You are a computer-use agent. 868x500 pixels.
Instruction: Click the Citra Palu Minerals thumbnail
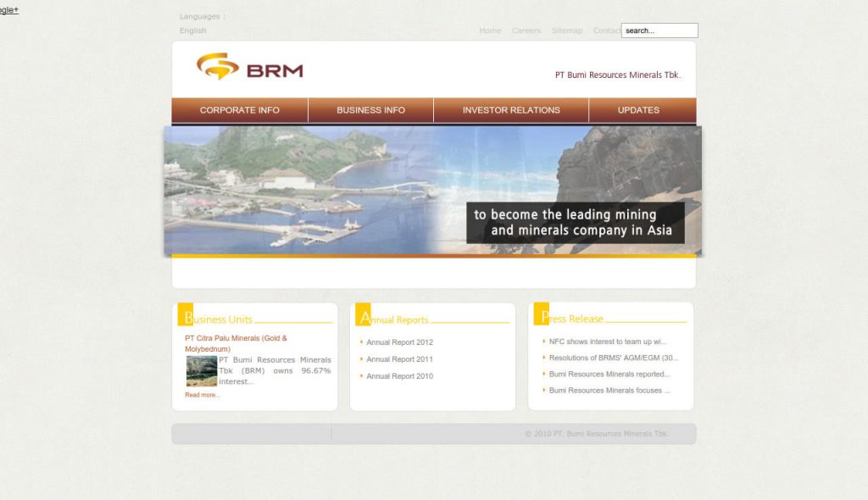coord(202,371)
